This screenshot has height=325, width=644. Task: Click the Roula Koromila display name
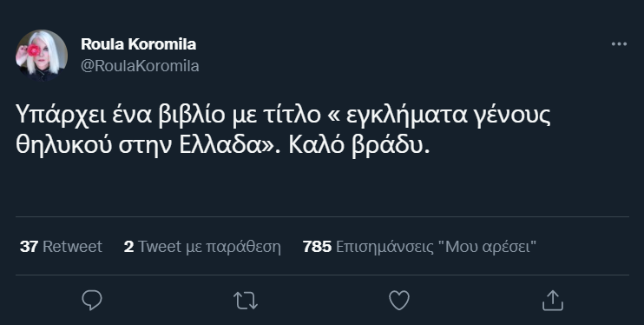coord(138,44)
